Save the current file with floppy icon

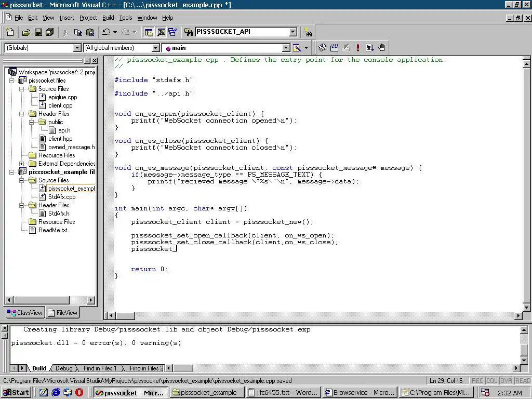coord(38,32)
